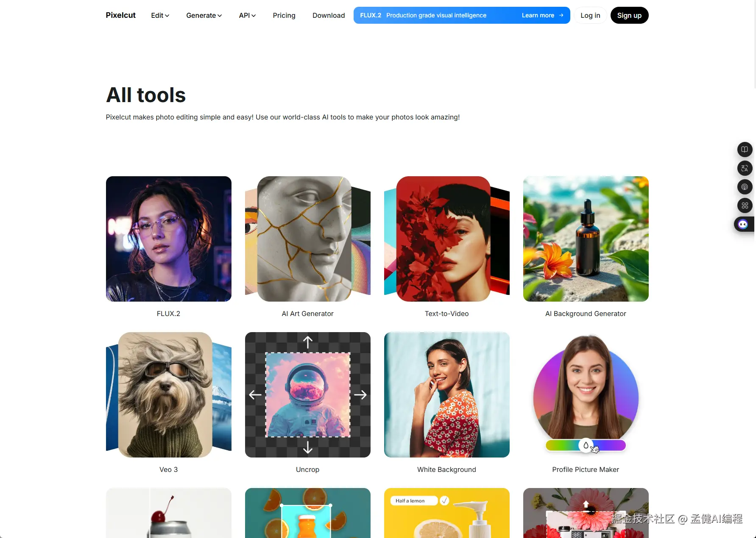Open the Pricing page
This screenshot has height=538, width=756.
tap(284, 15)
